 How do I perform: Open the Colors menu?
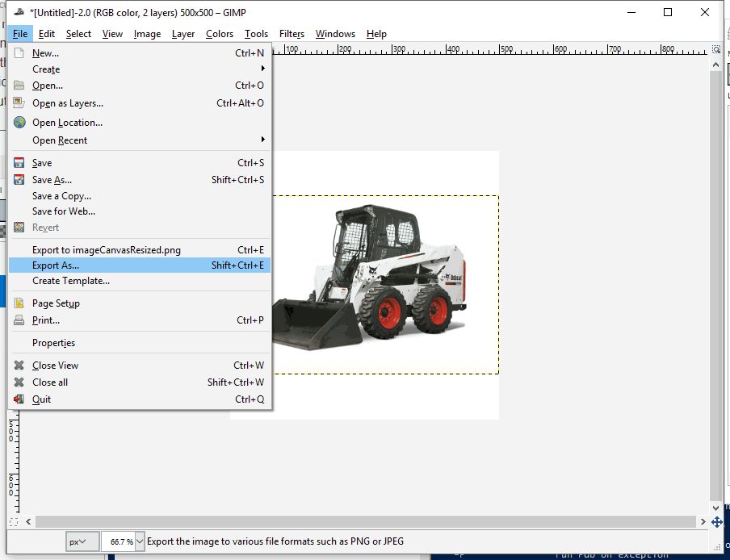coord(220,34)
